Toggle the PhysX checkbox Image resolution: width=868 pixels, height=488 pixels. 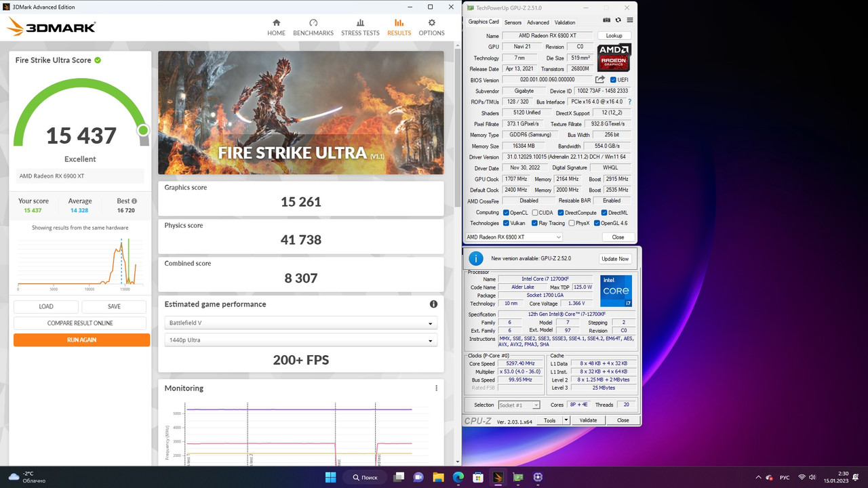click(572, 223)
